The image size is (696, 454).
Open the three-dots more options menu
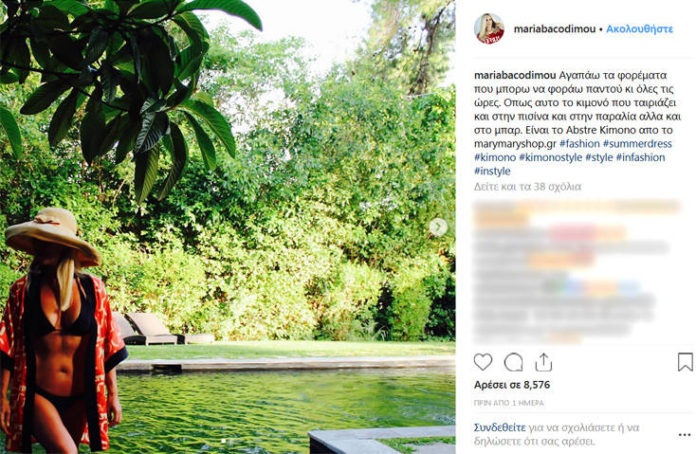684,435
